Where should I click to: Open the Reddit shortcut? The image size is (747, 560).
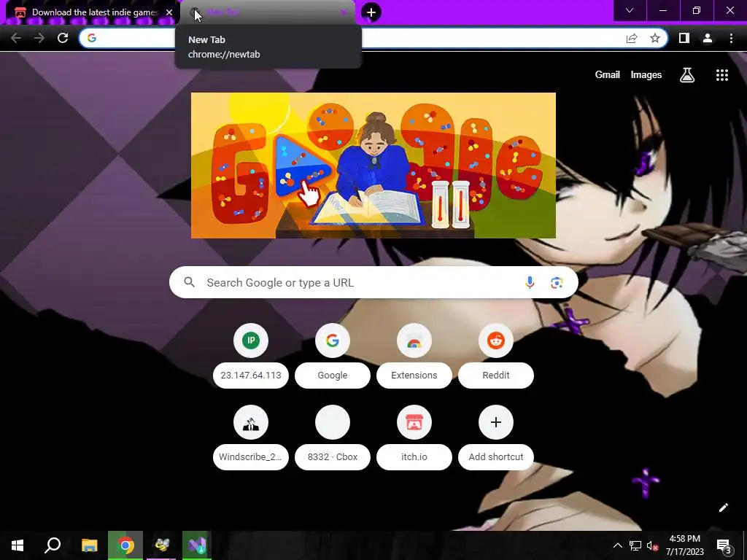(496, 356)
